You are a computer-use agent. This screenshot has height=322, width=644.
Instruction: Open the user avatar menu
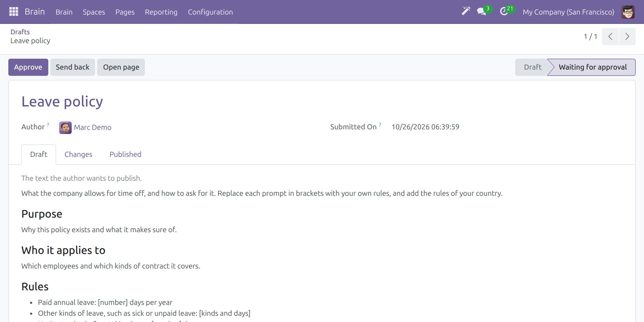pos(628,12)
